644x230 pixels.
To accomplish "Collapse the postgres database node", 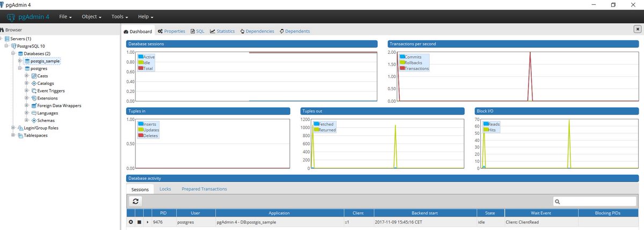I will pyautogui.click(x=19, y=69).
